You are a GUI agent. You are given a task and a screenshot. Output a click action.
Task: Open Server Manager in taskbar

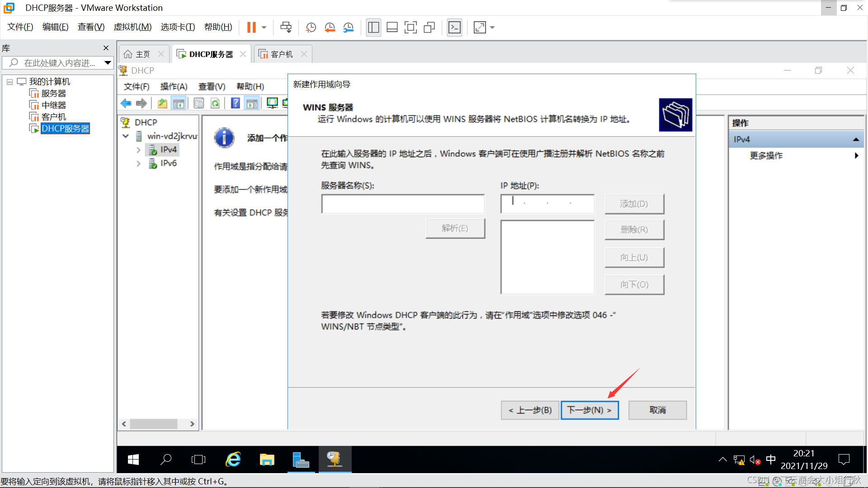click(x=301, y=460)
